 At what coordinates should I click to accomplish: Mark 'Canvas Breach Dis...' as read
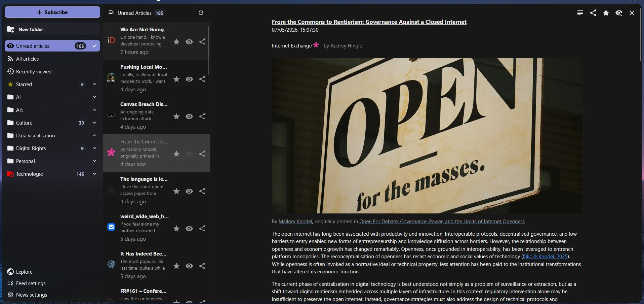click(190, 116)
